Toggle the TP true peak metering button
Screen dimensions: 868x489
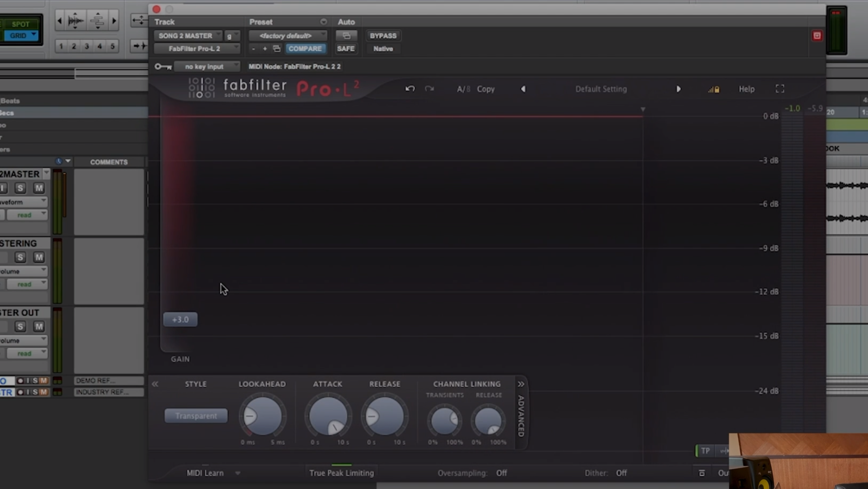(705, 451)
